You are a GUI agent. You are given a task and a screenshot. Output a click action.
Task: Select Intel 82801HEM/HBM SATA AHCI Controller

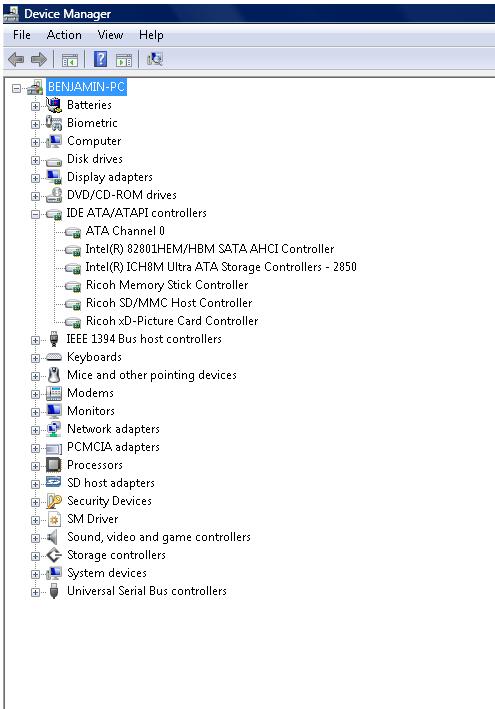coord(210,249)
